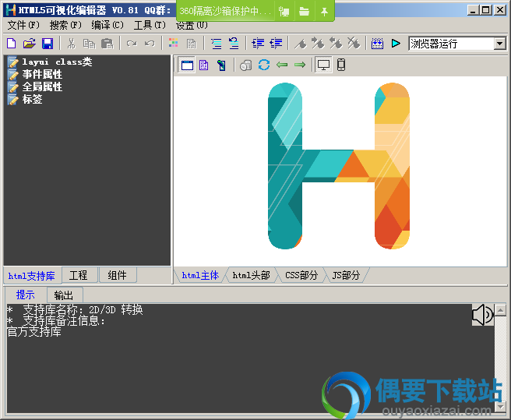Click the blue compile window icon
Screen dimensions: 511x420
tap(377, 44)
